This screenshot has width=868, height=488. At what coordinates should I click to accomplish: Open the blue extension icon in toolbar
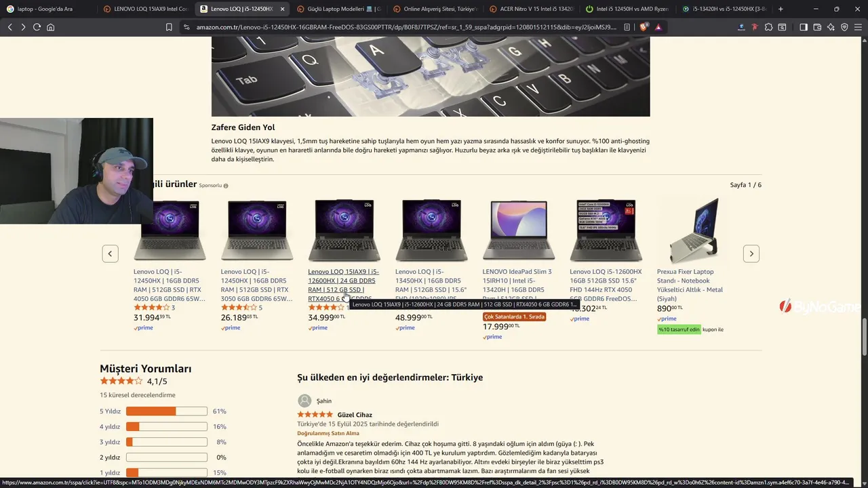click(x=741, y=27)
